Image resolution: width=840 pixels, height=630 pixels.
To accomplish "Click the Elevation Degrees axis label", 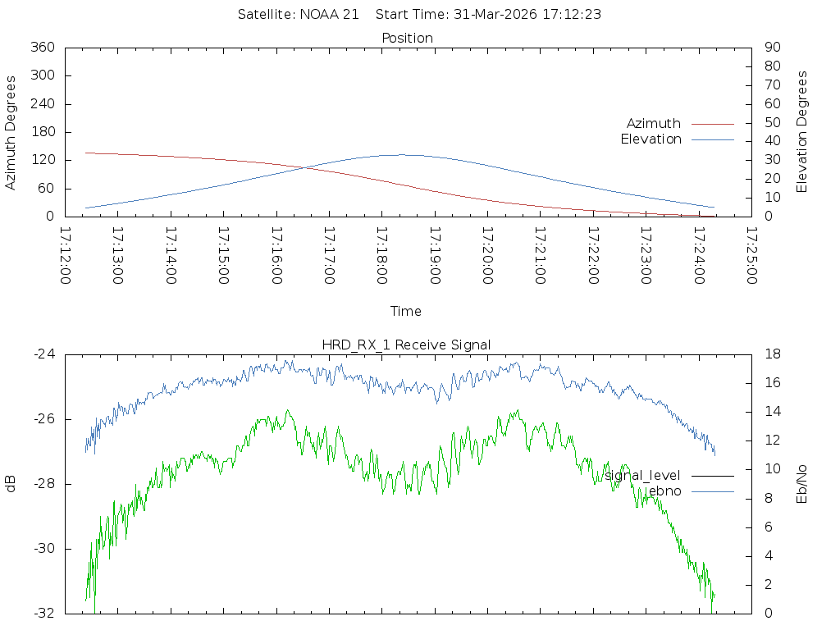I will [x=802, y=132].
